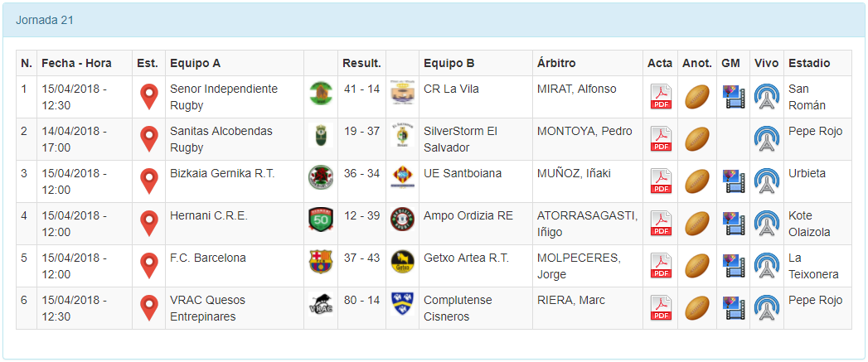Screen dimensions: 868x362
Task: Click the 36 - 34 result
Action: click(361, 173)
